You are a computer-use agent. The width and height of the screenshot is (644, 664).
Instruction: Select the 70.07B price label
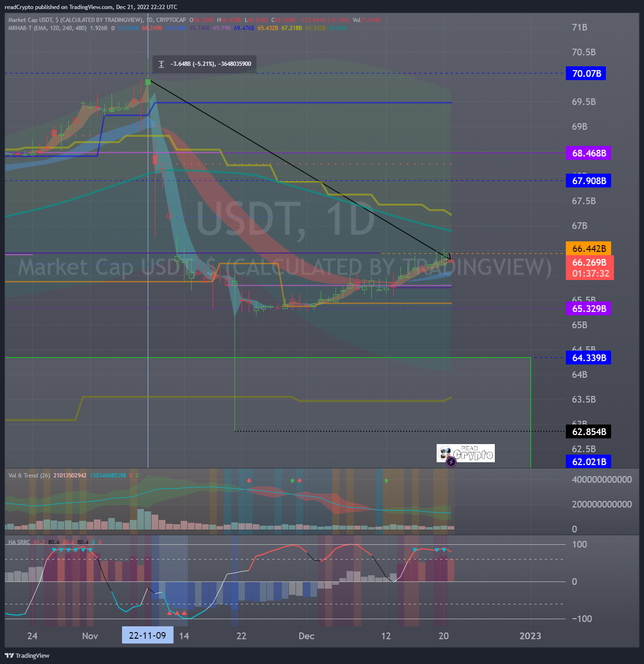point(586,73)
